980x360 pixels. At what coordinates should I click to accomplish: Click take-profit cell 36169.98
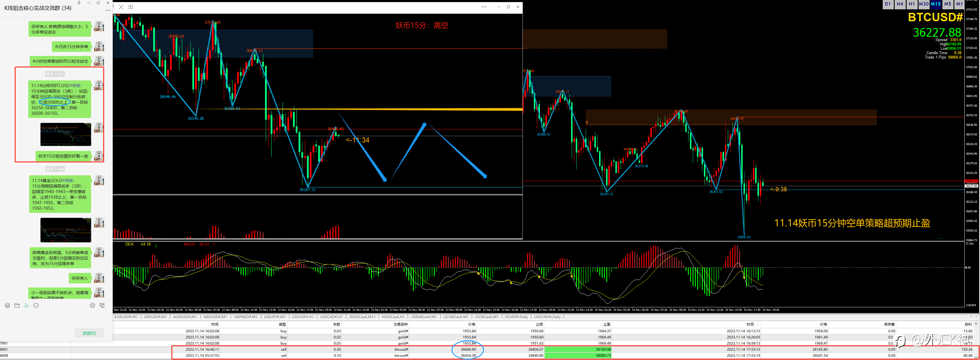pos(578,349)
